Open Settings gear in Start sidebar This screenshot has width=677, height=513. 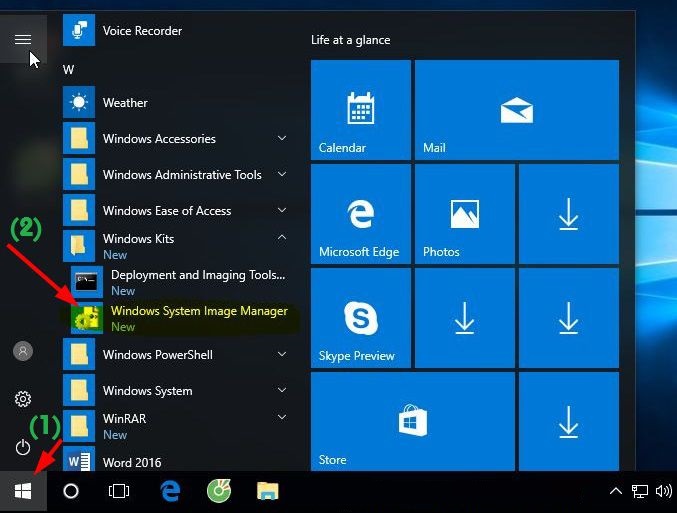coord(23,399)
